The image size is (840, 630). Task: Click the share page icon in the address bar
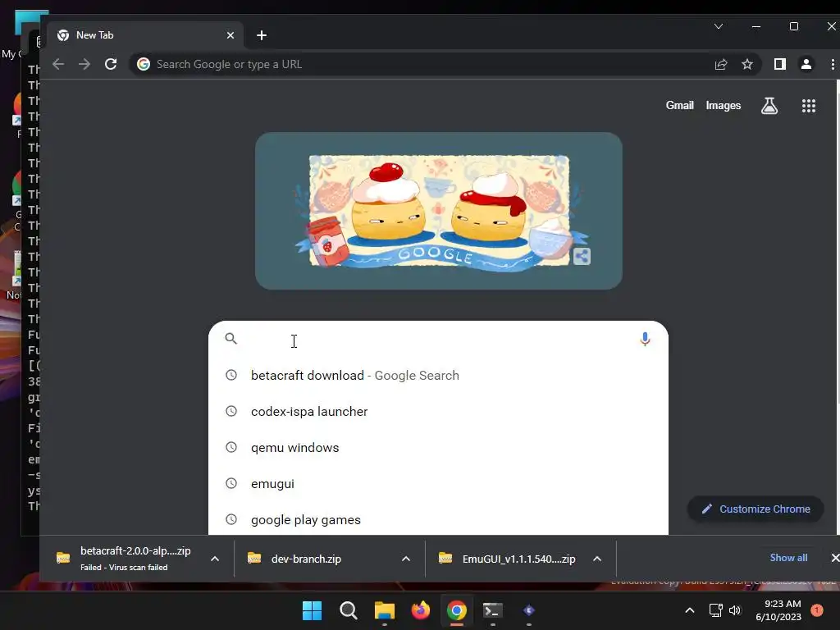721,64
